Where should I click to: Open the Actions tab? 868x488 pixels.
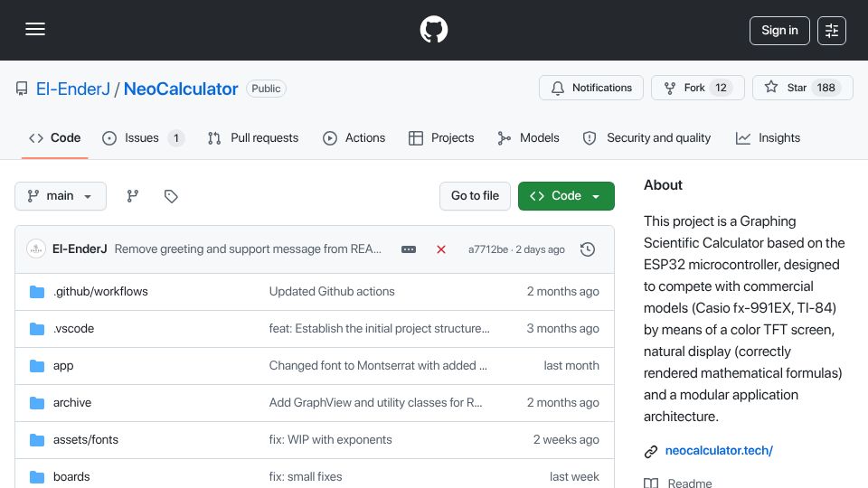click(354, 137)
